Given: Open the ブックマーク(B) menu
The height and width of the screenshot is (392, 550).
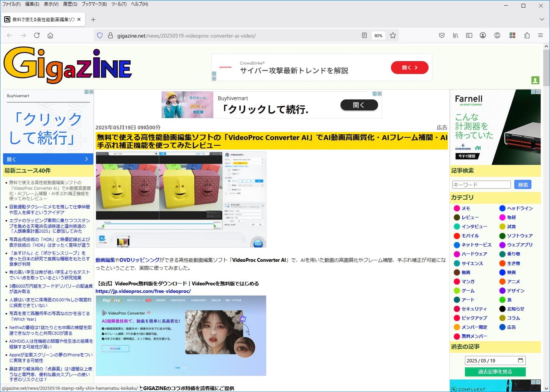Looking at the screenshot, I should pyautogui.click(x=94, y=4).
